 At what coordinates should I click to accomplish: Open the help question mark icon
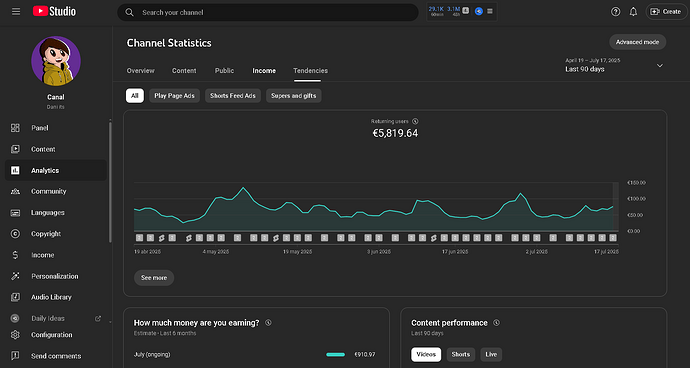click(616, 12)
